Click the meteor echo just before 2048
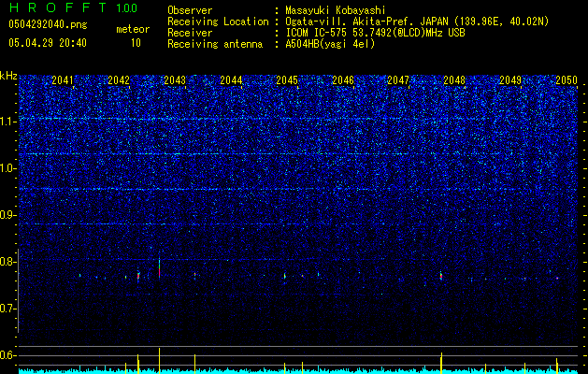This screenshot has width=588, height=374. (441, 276)
